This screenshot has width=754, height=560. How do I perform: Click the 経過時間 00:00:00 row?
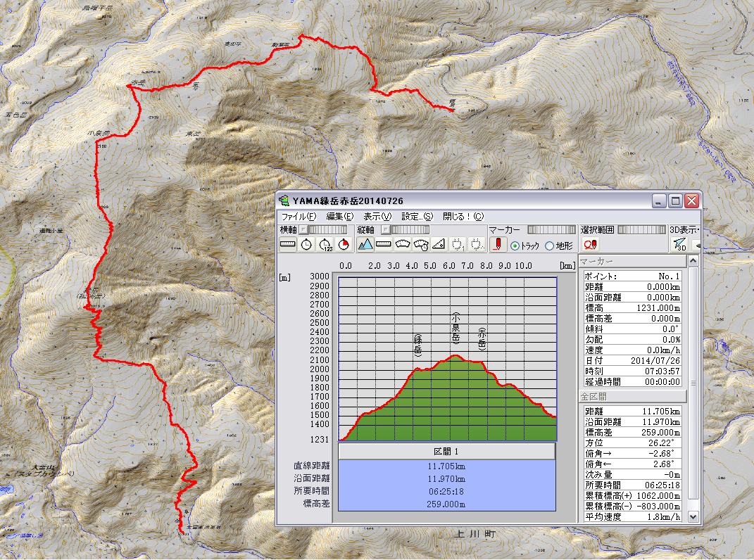pyautogui.click(x=632, y=382)
